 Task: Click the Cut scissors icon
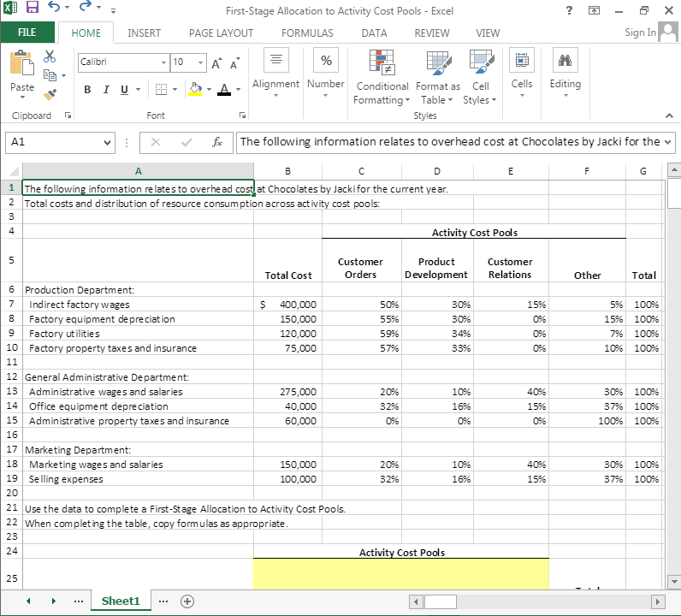point(50,56)
